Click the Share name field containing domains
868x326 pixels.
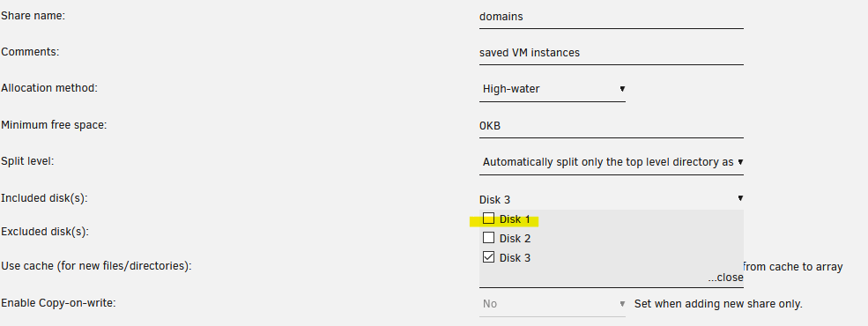click(x=612, y=17)
